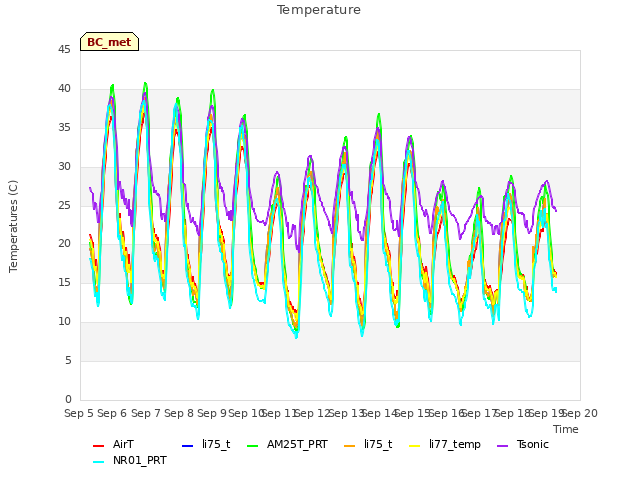
Task: Click the red AirT legend swatch
Action: 98,445
